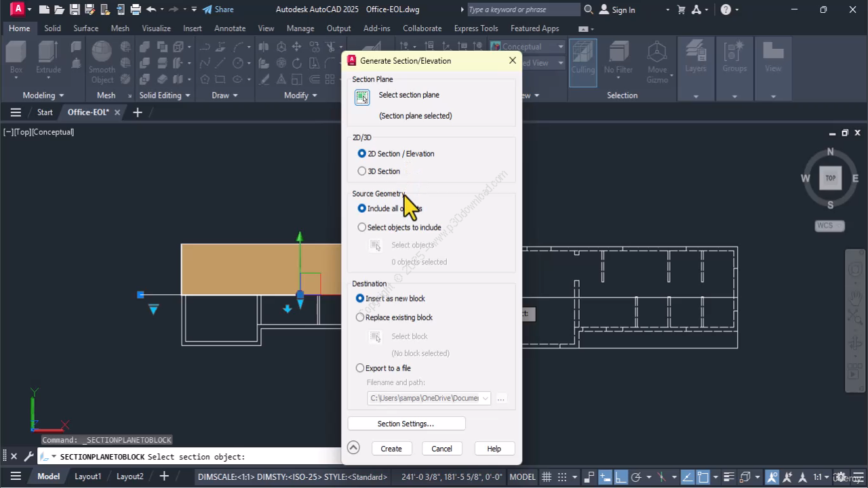The image size is (868, 488).
Task: Click the Share button
Action: pyautogui.click(x=218, y=9)
